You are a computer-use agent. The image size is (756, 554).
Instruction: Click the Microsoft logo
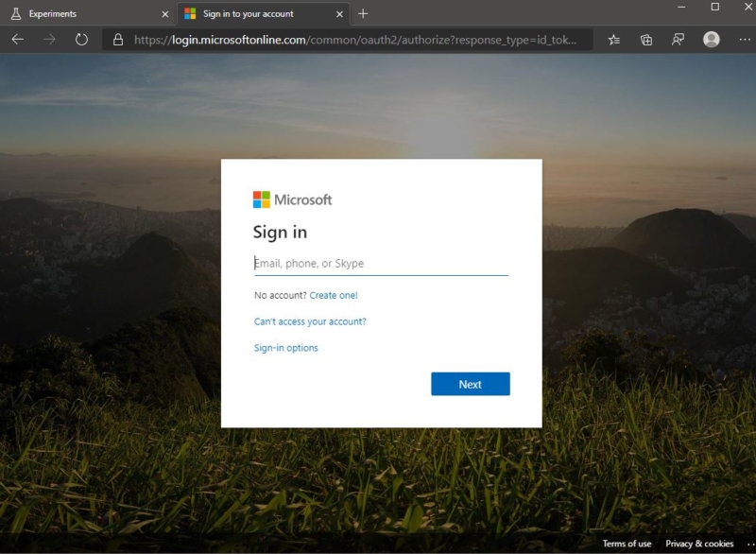click(x=293, y=199)
